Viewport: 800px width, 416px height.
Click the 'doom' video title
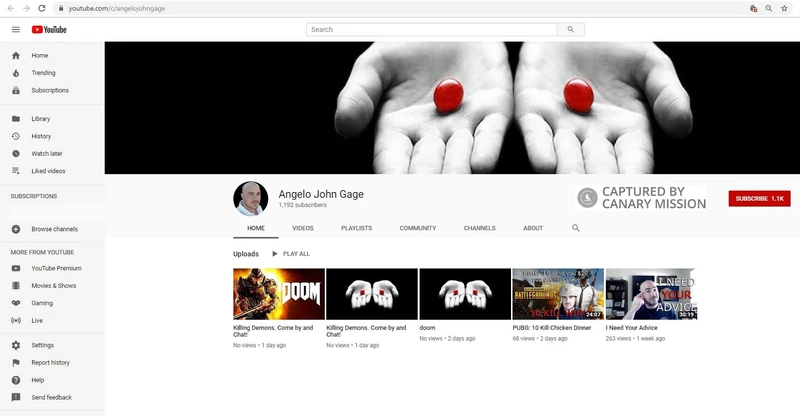coord(428,328)
